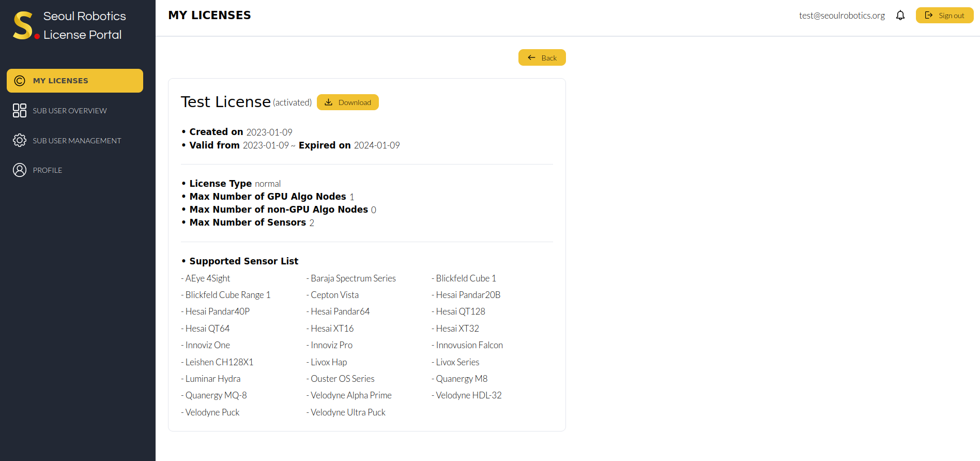Click Velodyne Ultra Puck entry
Viewport: 980px width, 461px height.
click(346, 412)
